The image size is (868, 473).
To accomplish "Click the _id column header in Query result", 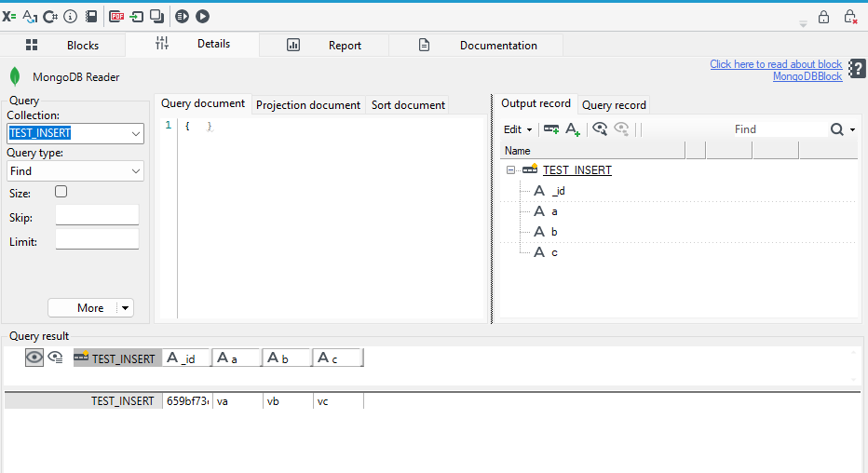I will point(187,358).
